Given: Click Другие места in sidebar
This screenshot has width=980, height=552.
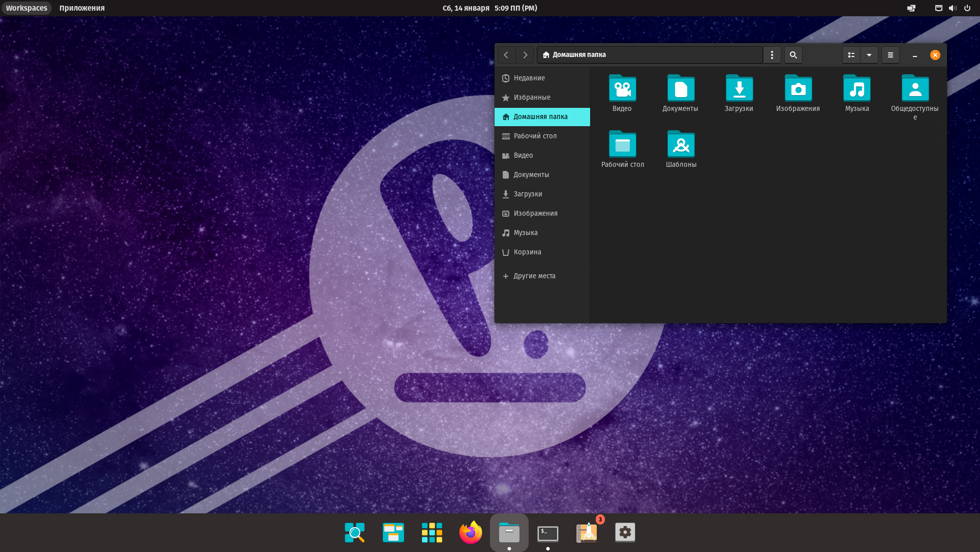Looking at the screenshot, I should (534, 276).
